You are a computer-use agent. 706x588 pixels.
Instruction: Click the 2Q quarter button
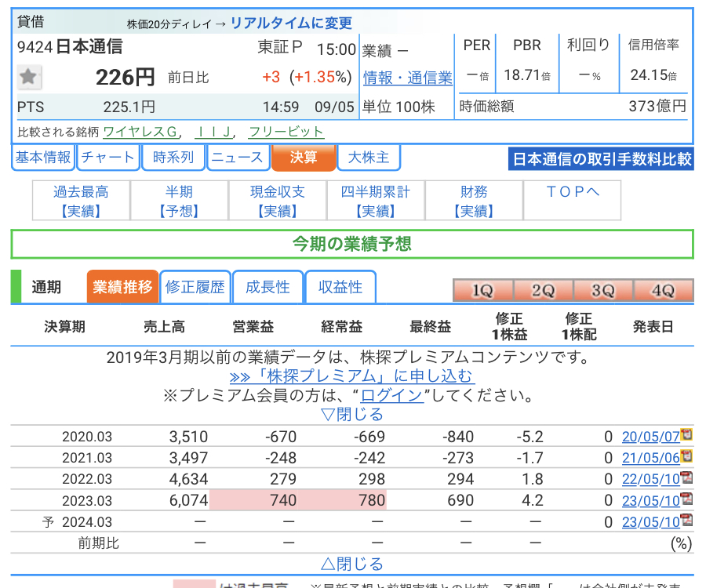(x=543, y=290)
